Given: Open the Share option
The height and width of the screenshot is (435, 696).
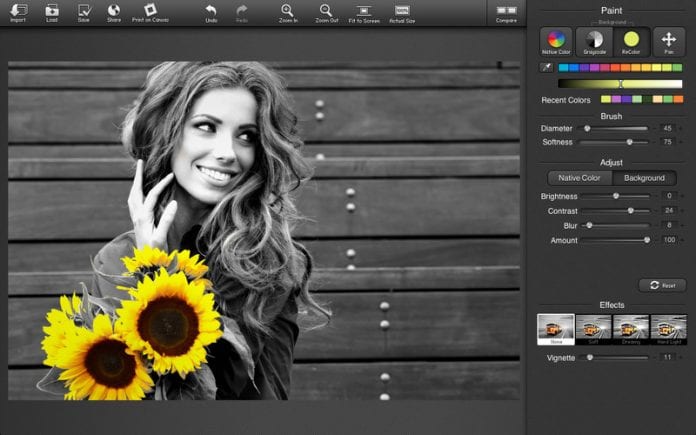Looking at the screenshot, I should (x=114, y=11).
